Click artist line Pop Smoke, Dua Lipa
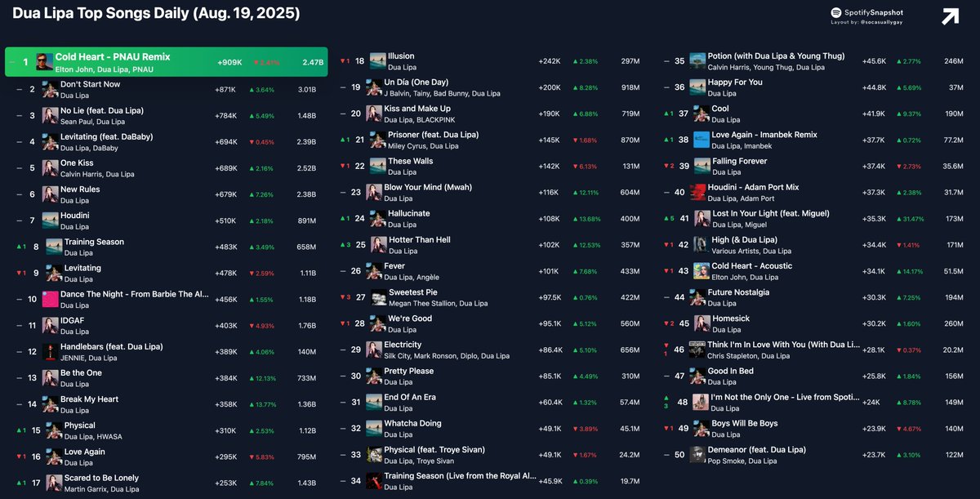This screenshot has width=980, height=499. click(742, 461)
